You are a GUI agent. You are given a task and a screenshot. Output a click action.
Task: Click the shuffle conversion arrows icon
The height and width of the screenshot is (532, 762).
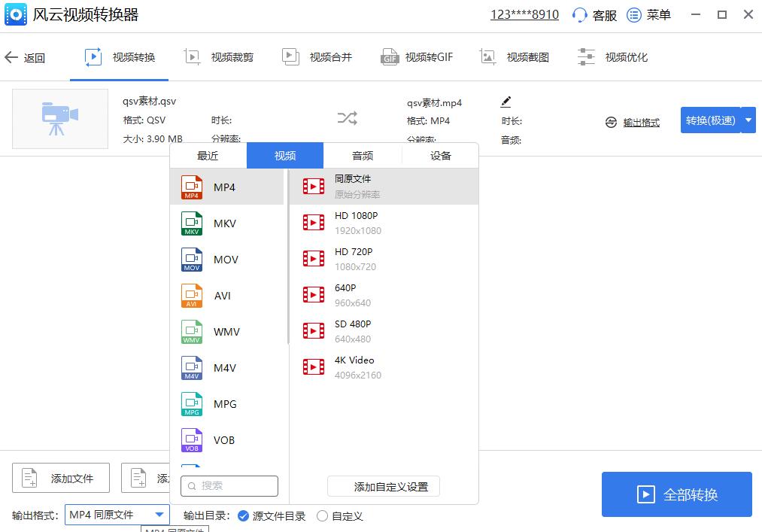[346, 118]
